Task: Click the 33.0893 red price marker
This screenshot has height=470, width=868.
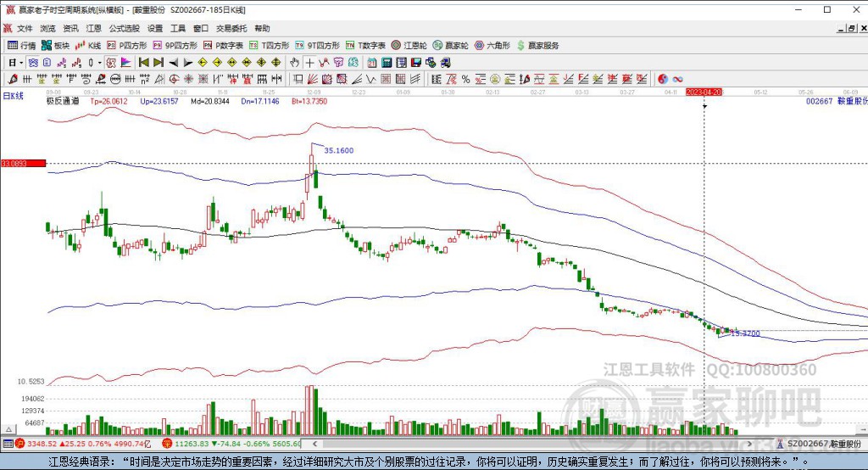Action: (x=23, y=164)
